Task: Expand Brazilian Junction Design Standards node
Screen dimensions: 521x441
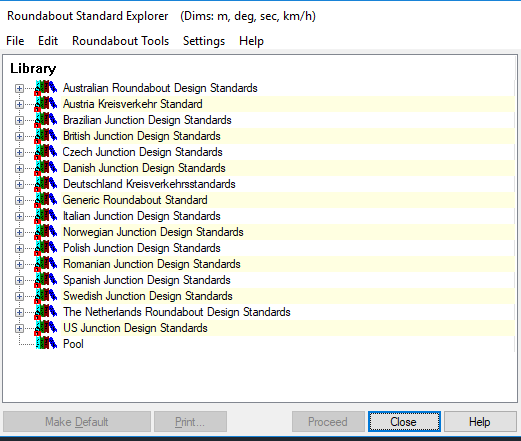Action: point(19,120)
